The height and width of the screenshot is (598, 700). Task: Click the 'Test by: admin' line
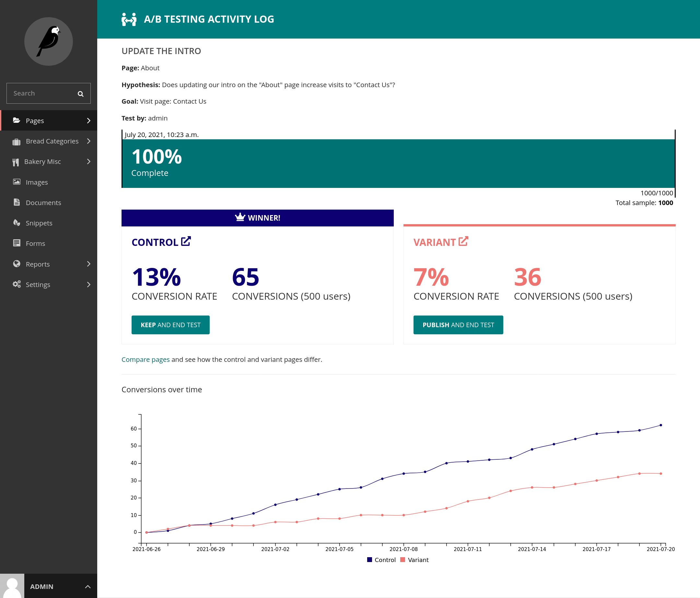(x=145, y=119)
